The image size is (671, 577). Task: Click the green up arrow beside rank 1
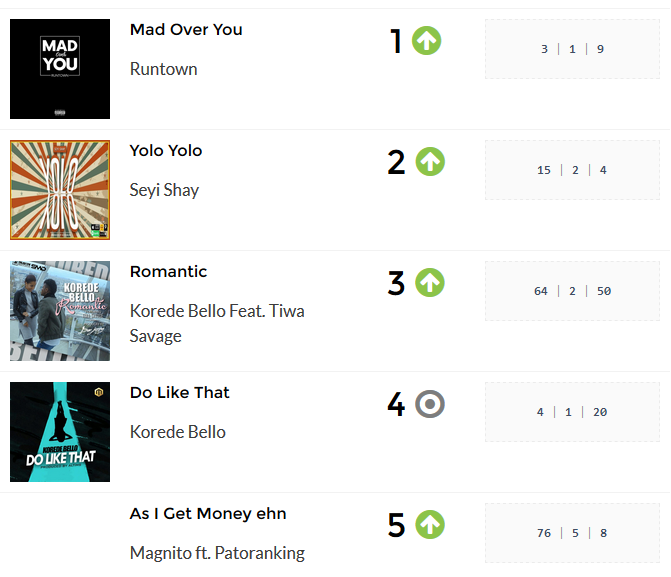(427, 41)
